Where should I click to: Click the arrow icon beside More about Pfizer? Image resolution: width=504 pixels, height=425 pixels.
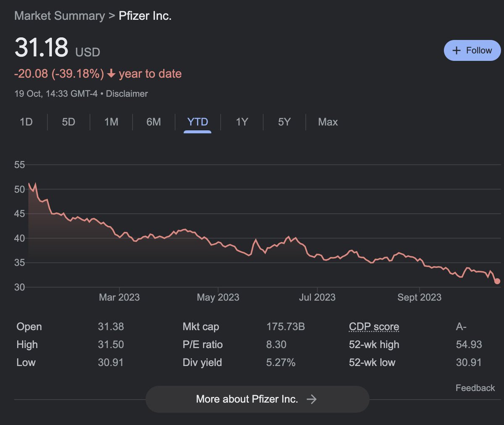coord(311,399)
